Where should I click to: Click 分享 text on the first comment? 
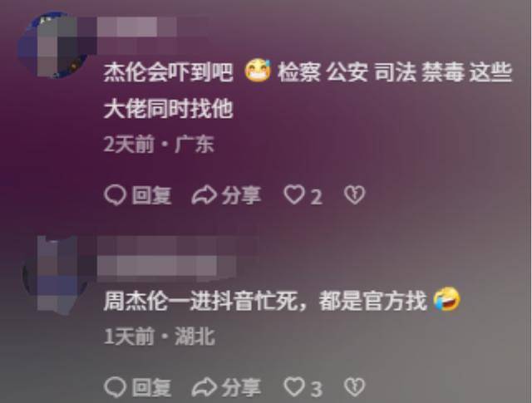pos(241,196)
